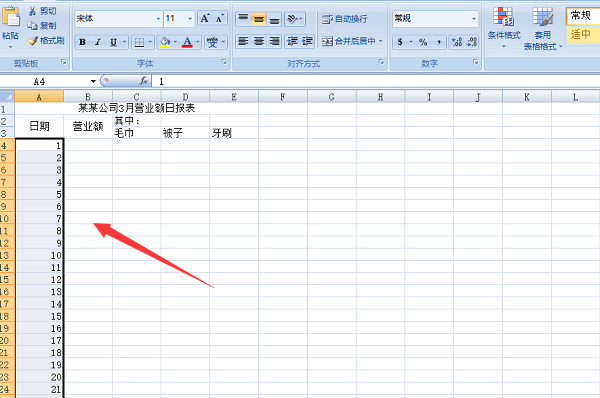The image size is (600, 398).
Task: Decrease decimal places icon
Action: 471,42
